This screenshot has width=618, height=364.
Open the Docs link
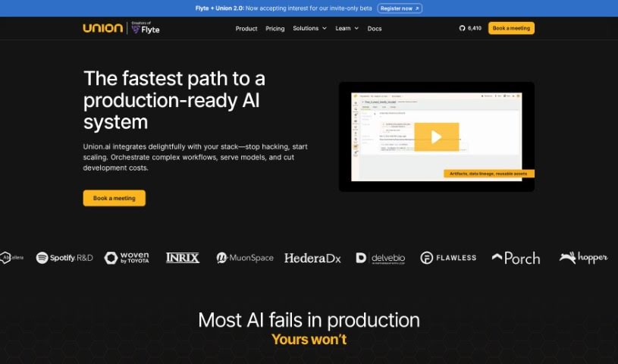tap(375, 28)
